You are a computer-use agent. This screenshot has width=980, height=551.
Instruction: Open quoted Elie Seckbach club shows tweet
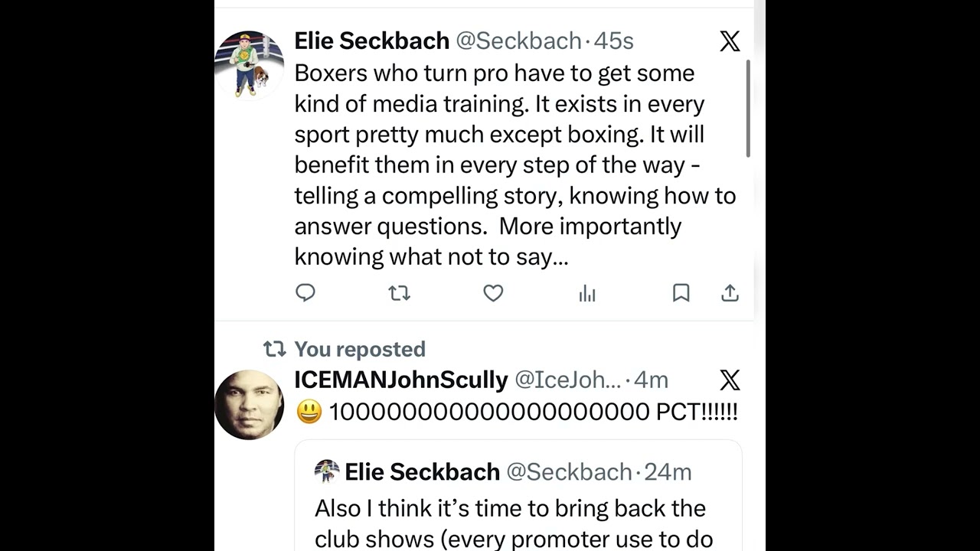coord(513,509)
